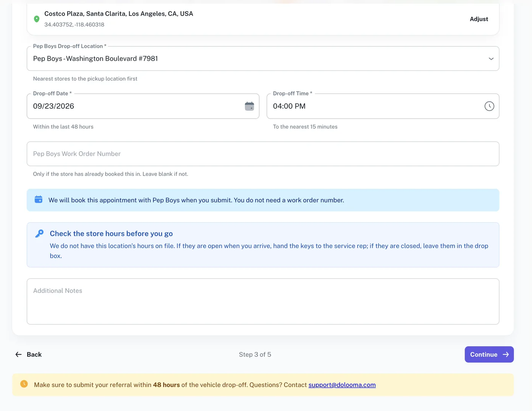Click the 'To the nearest 15 minutes' hint
Image resolution: width=532 pixels, height=411 pixels.
[305, 127]
